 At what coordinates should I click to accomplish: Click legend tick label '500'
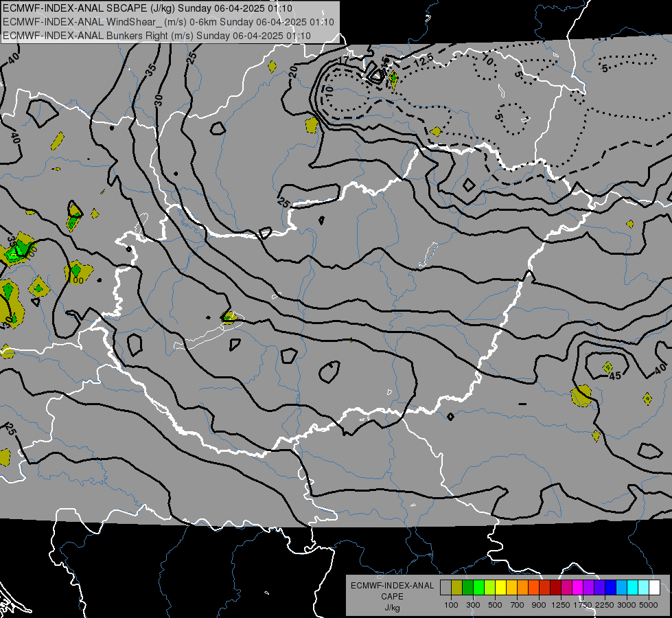(x=495, y=605)
